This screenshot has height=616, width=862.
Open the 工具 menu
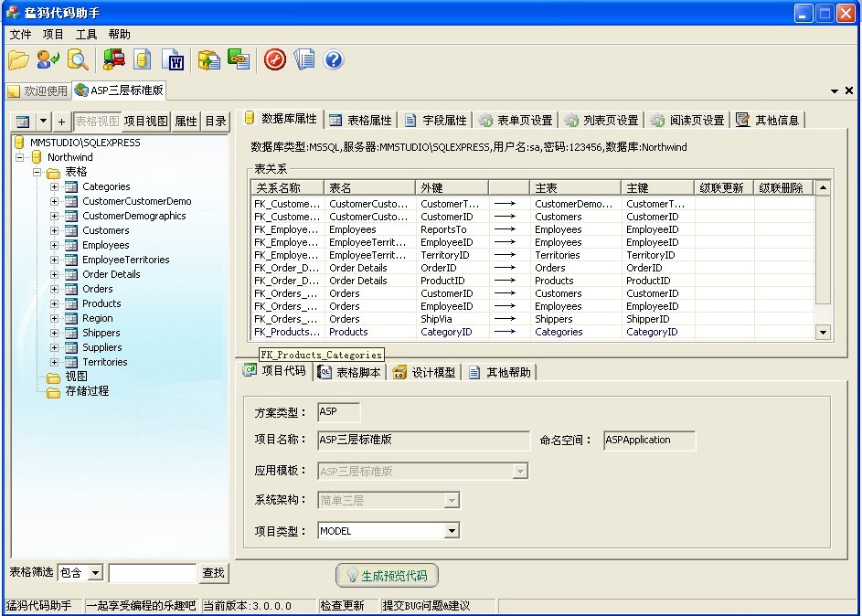[86, 34]
